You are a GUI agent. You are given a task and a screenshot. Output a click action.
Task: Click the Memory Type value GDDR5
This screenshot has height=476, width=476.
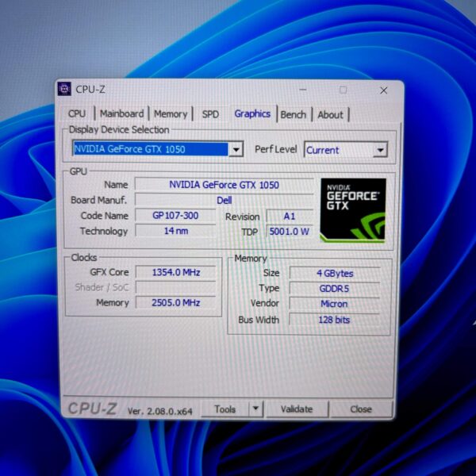tap(334, 289)
